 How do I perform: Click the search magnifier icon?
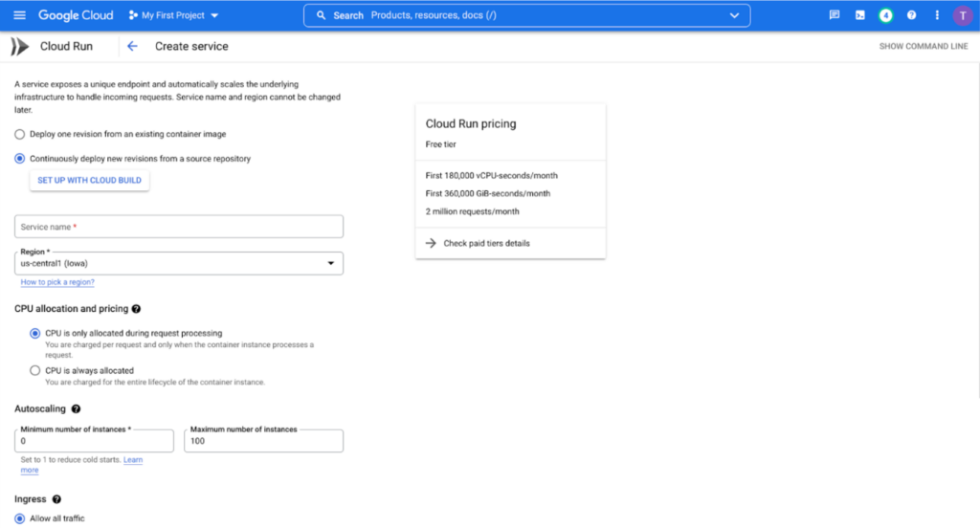(321, 15)
